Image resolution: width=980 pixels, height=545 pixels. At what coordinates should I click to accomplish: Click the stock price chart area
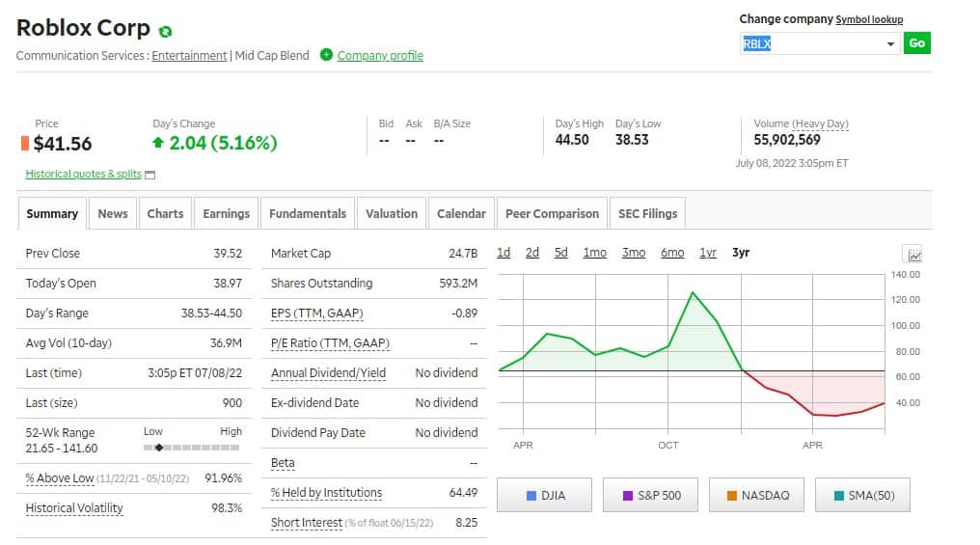point(692,352)
